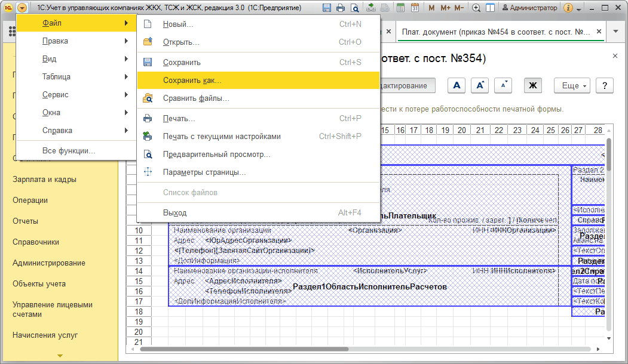Open Управление лицевыми счетами section
This screenshot has height=364, width=628.
point(53,310)
